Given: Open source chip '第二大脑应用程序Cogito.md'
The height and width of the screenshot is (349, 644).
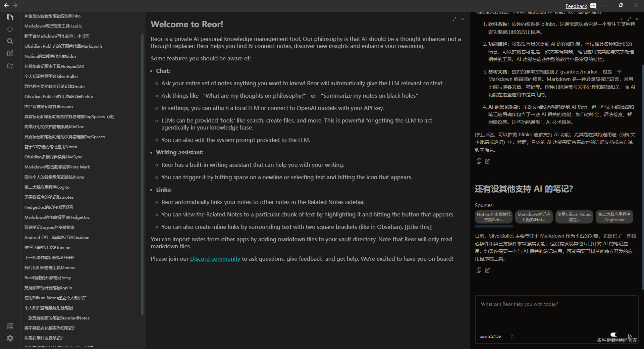Looking at the screenshot, I should [x=614, y=217].
